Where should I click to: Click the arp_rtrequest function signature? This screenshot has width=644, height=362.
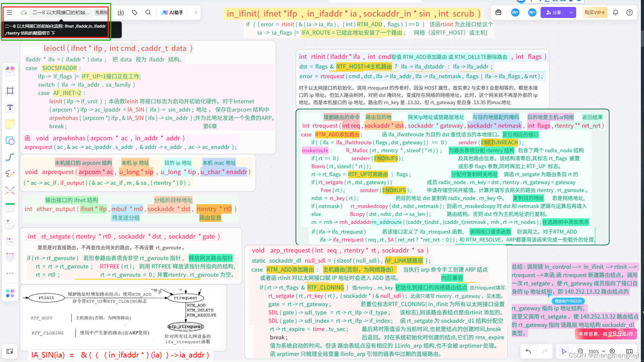click(x=340, y=250)
